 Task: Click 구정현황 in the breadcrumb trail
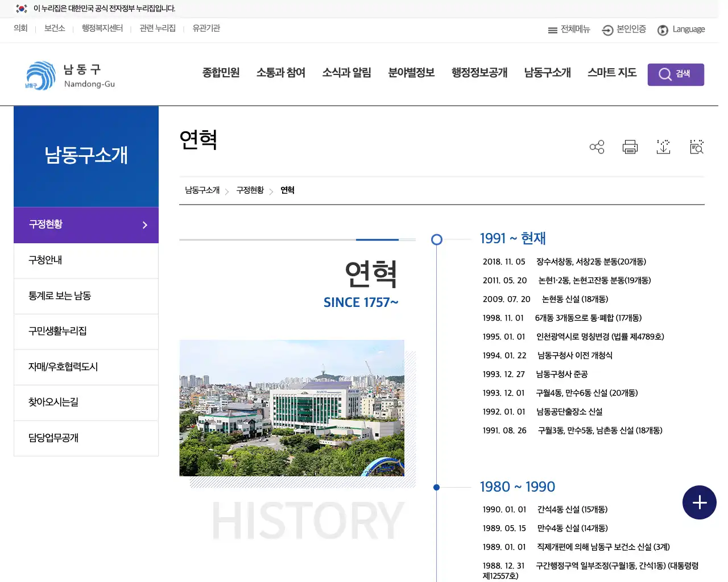coord(250,190)
